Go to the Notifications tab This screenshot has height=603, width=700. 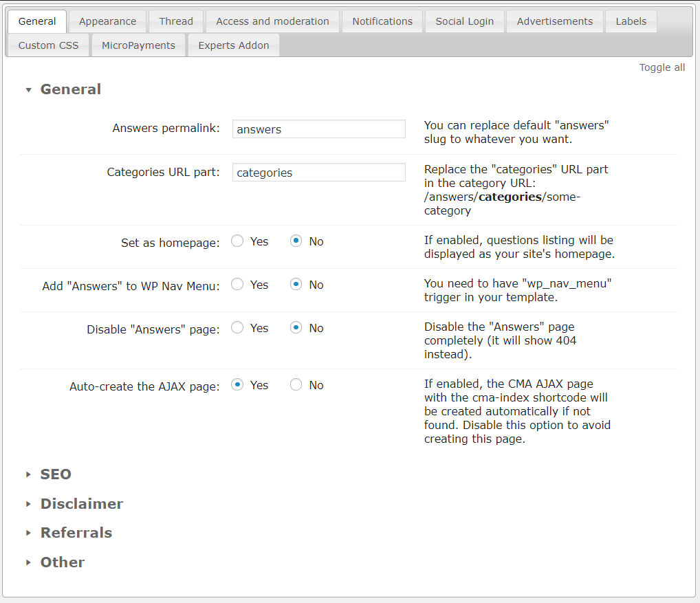click(382, 21)
